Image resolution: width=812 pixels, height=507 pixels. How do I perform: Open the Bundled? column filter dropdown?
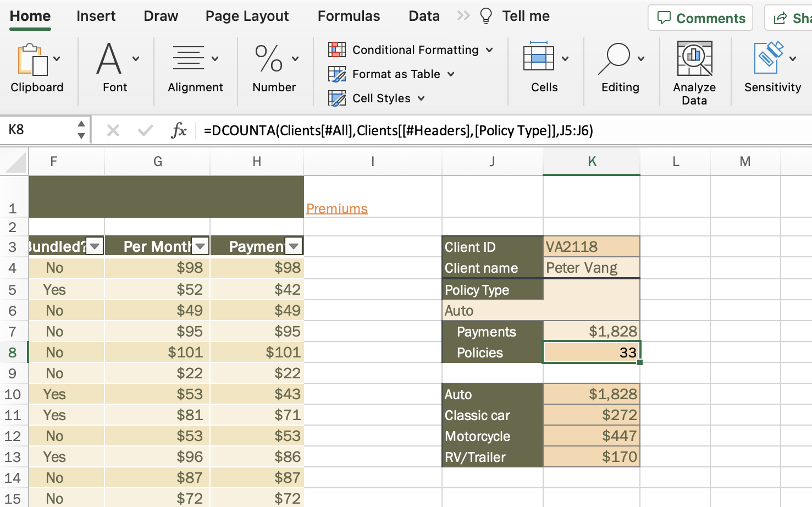pyautogui.click(x=95, y=246)
